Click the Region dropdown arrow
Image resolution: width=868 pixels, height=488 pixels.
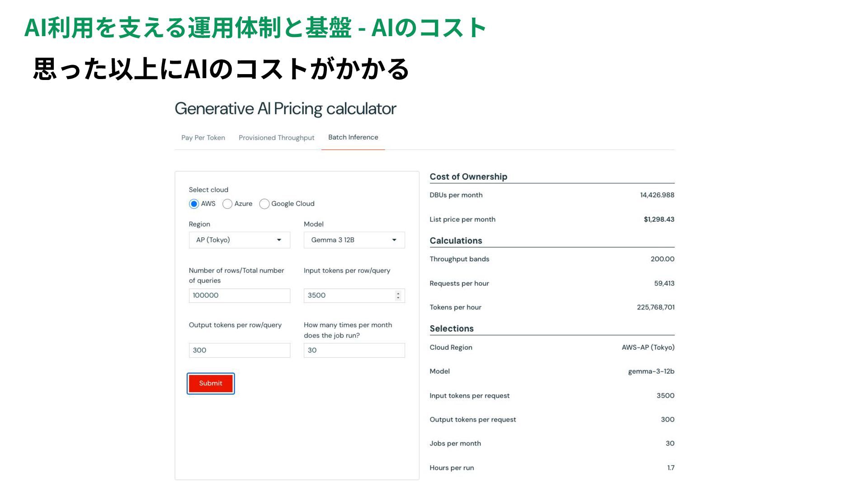click(x=279, y=240)
